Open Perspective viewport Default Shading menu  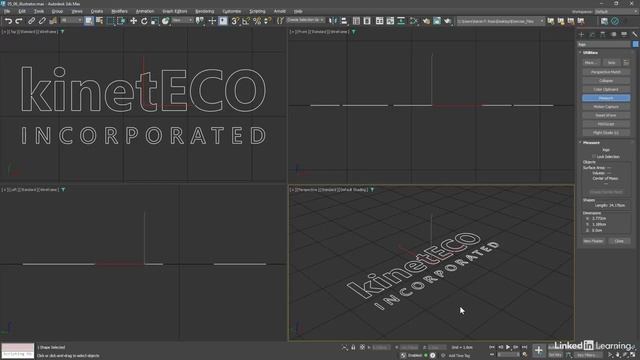(353, 190)
